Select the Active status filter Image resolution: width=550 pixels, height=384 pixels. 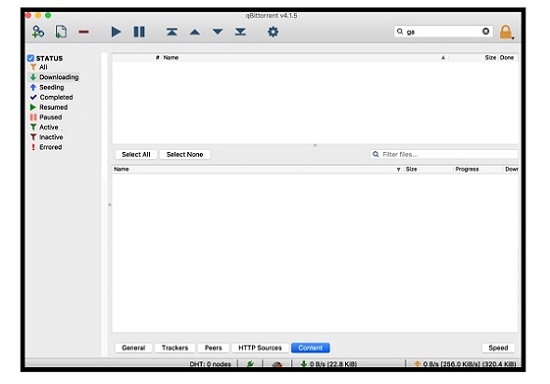point(44,127)
